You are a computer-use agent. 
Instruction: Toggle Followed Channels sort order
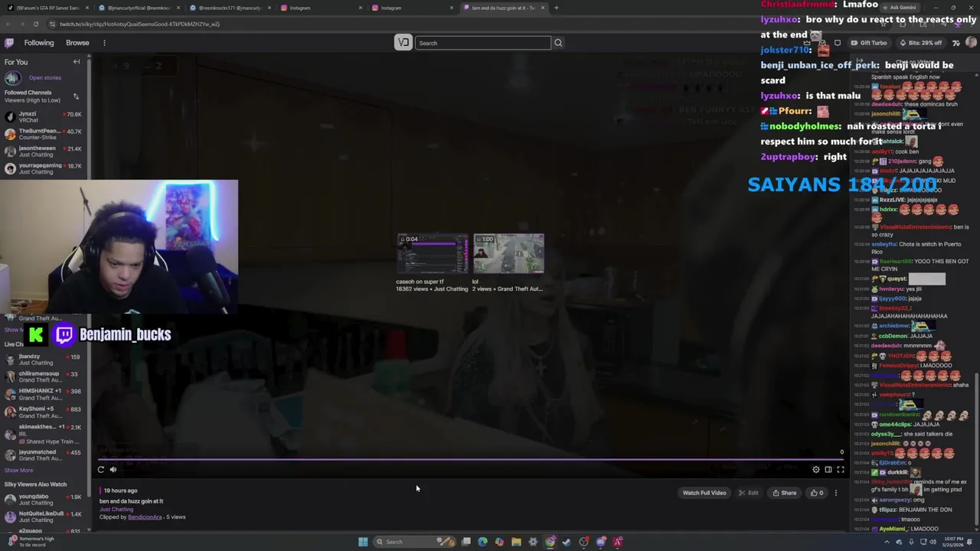click(x=76, y=96)
